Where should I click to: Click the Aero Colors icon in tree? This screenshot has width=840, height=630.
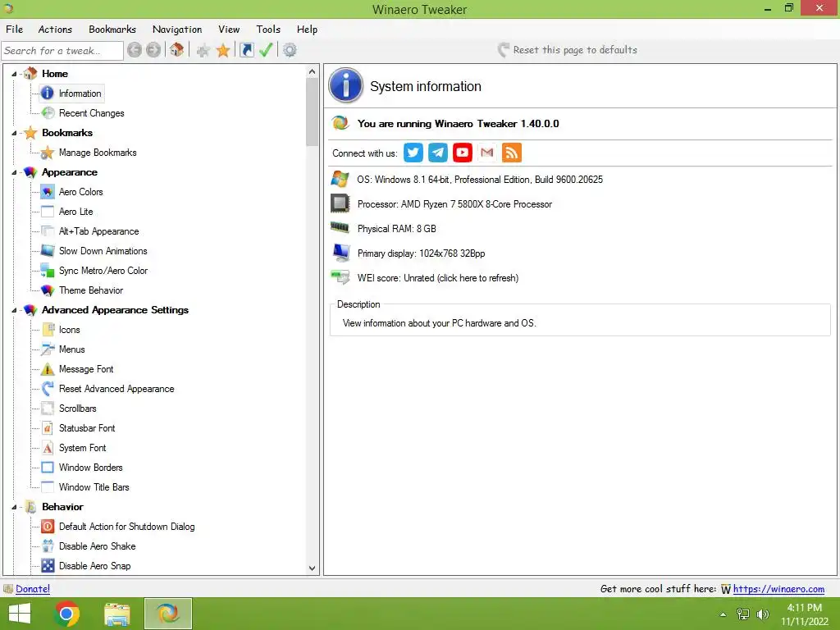48,192
